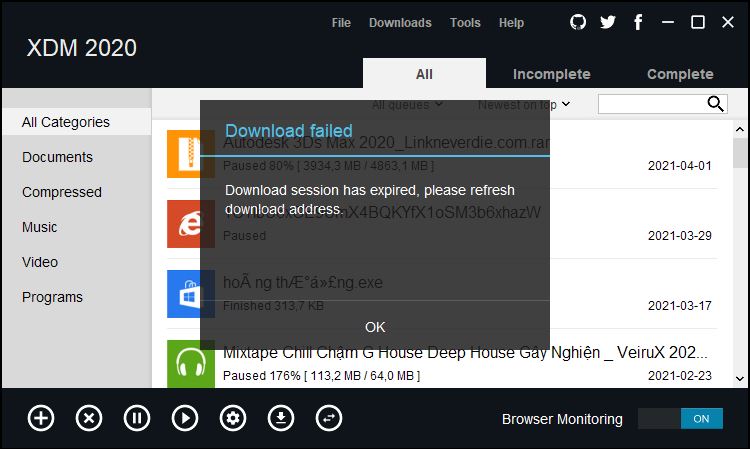This screenshot has height=449, width=750.
Task: Open the Help menu
Action: pyautogui.click(x=511, y=22)
